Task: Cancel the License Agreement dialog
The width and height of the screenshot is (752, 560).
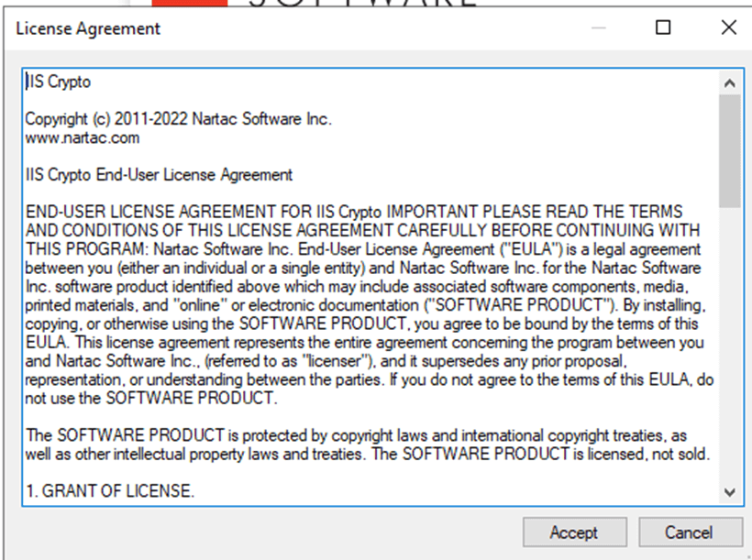Action: coord(691,533)
